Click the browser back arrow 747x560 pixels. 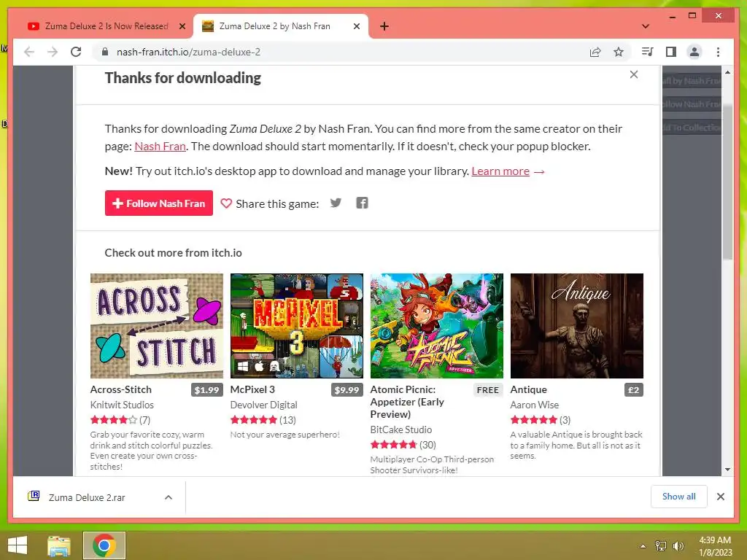coord(29,52)
